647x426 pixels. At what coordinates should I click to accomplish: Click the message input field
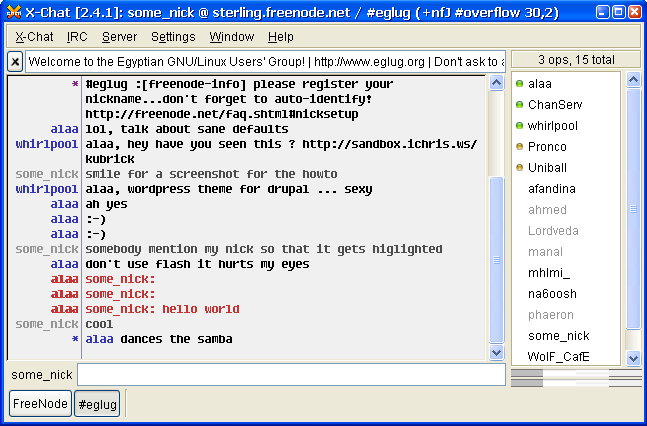pos(290,375)
